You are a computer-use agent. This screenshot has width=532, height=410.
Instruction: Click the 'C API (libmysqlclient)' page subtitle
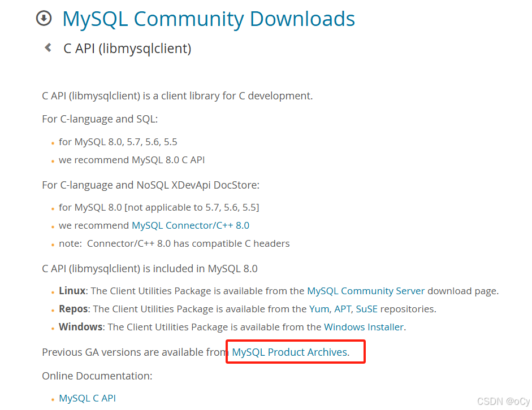click(x=127, y=49)
